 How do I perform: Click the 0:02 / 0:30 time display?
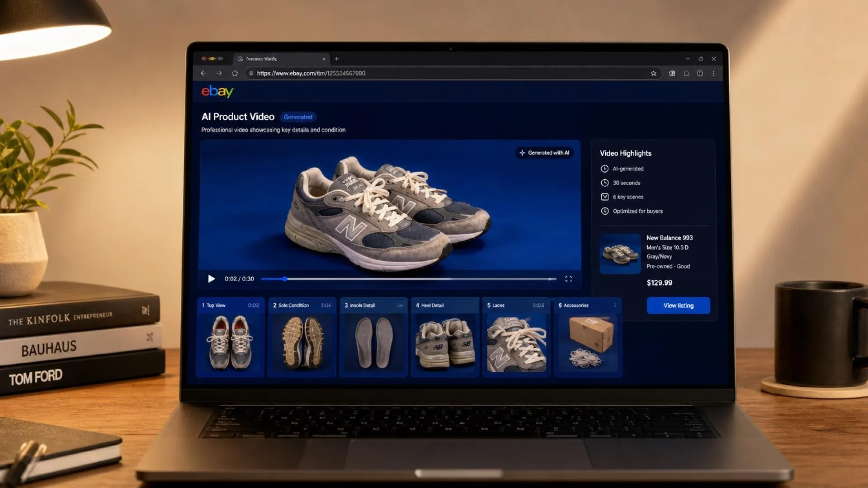tap(239, 279)
